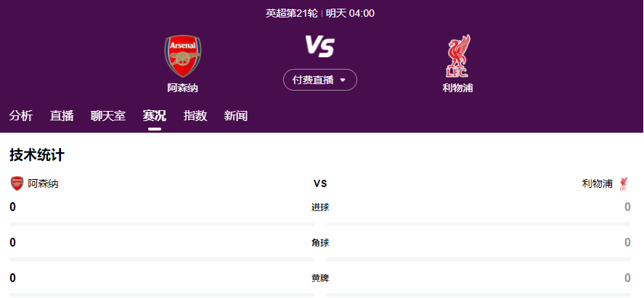Click the large Liverpool crest in header
644x298 pixels.
[x=457, y=56]
